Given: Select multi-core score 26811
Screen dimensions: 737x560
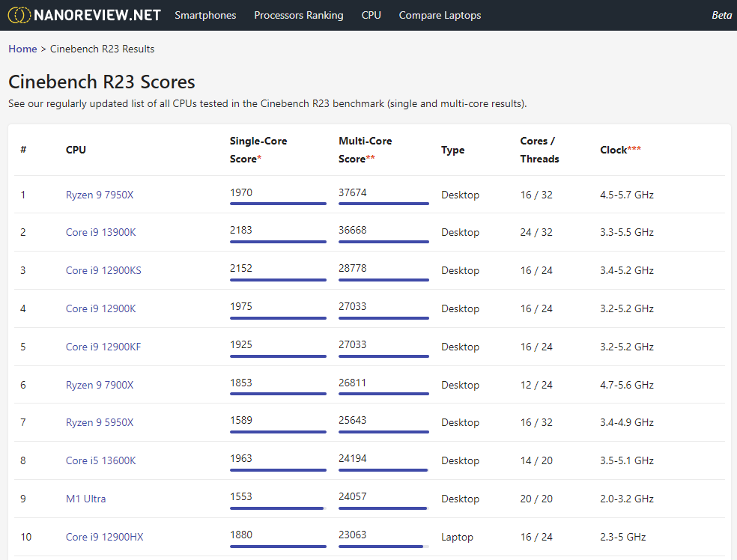Looking at the screenshot, I should pos(353,383).
